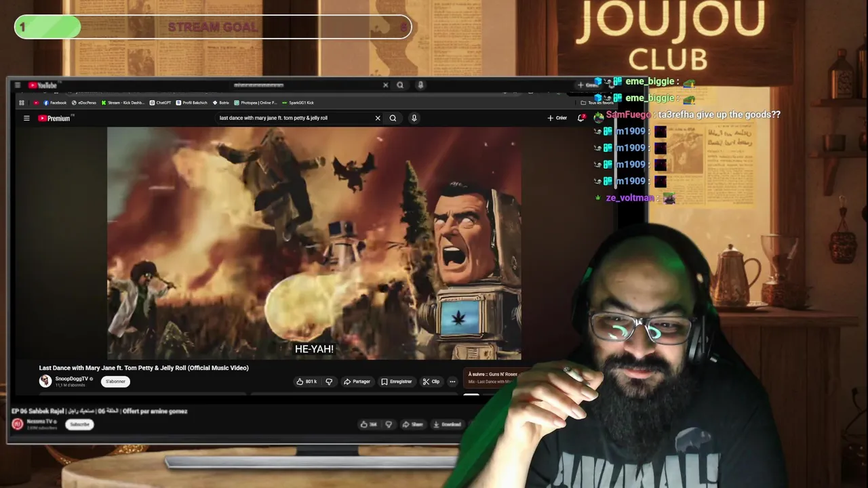
Task: Open the ChatGPT bookmark
Action: point(161,103)
